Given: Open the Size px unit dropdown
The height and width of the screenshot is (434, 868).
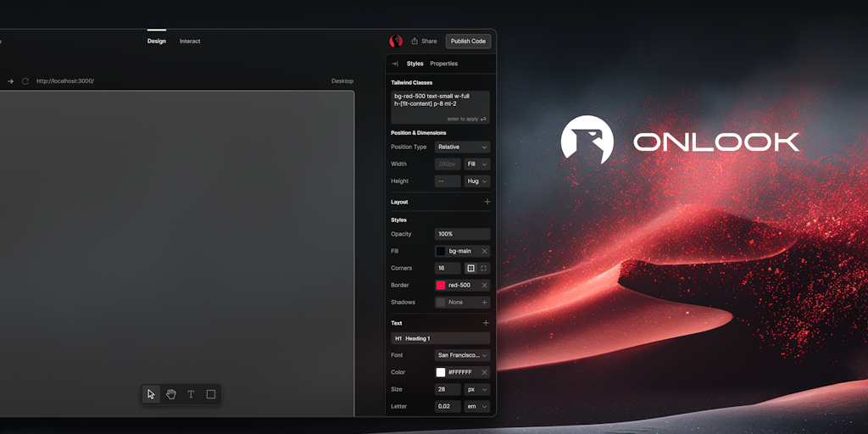Looking at the screenshot, I should pyautogui.click(x=477, y=390).
